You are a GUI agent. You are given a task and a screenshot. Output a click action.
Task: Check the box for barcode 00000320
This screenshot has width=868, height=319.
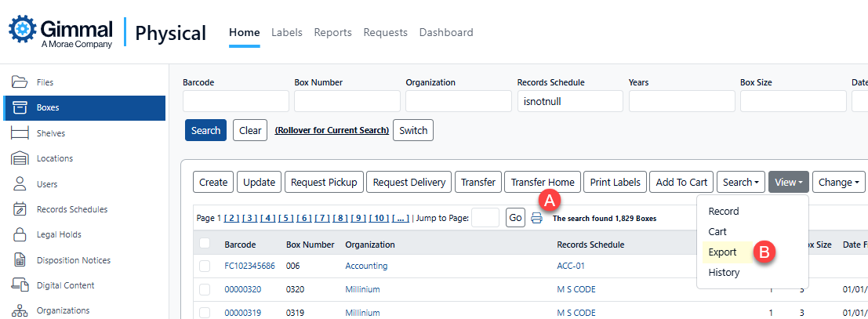point(205,289)
